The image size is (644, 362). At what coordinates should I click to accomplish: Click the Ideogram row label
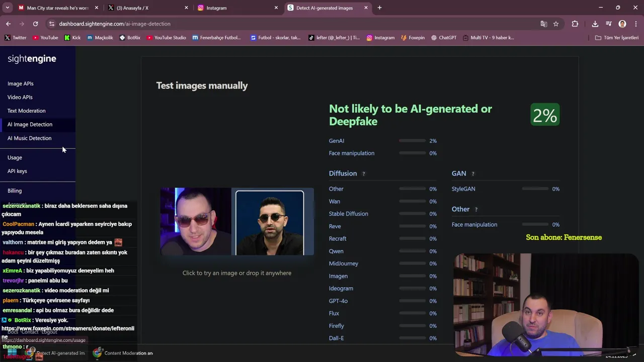341,289
